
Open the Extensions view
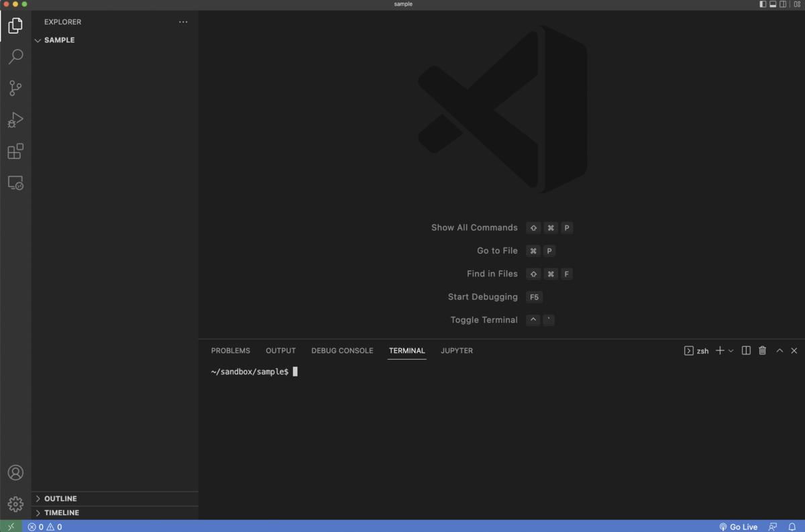tap(15, 151)
